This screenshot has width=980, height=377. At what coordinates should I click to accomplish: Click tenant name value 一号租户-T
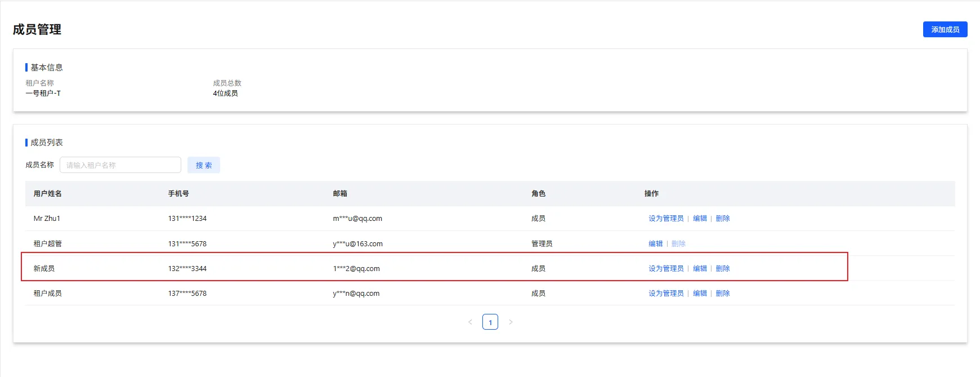(43, 94)
